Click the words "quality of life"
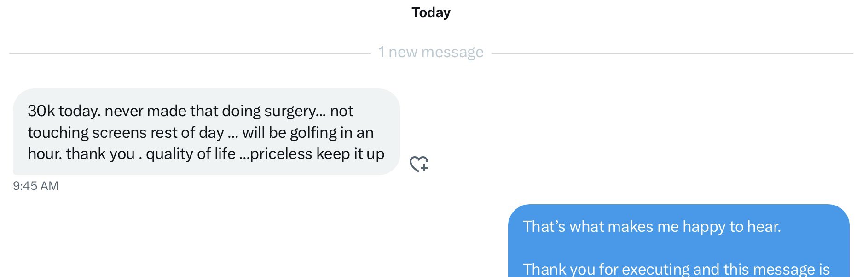 [x=191, y=154]
